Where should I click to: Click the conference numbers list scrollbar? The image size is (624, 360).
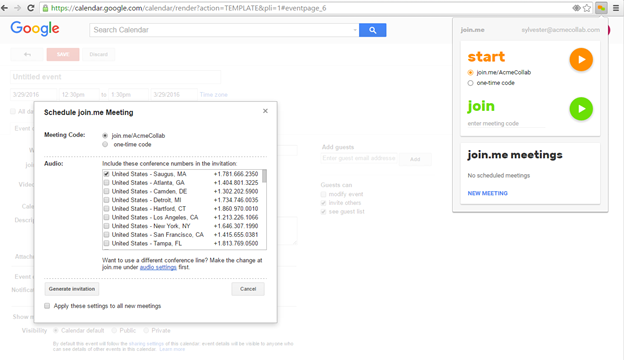tap(265, 177)
